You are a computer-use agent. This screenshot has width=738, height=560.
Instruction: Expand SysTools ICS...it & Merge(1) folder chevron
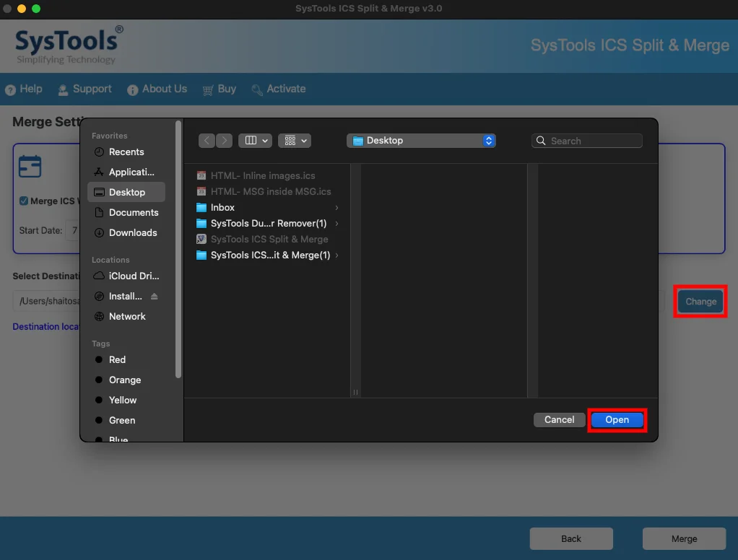click(x=337, y=255)
